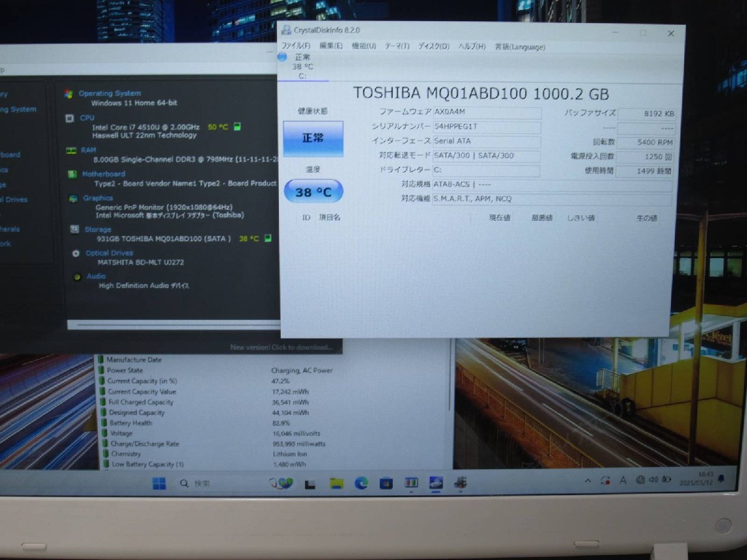Open the RAM section link in Speccy
Screen dimensions: 747x560
88,150
